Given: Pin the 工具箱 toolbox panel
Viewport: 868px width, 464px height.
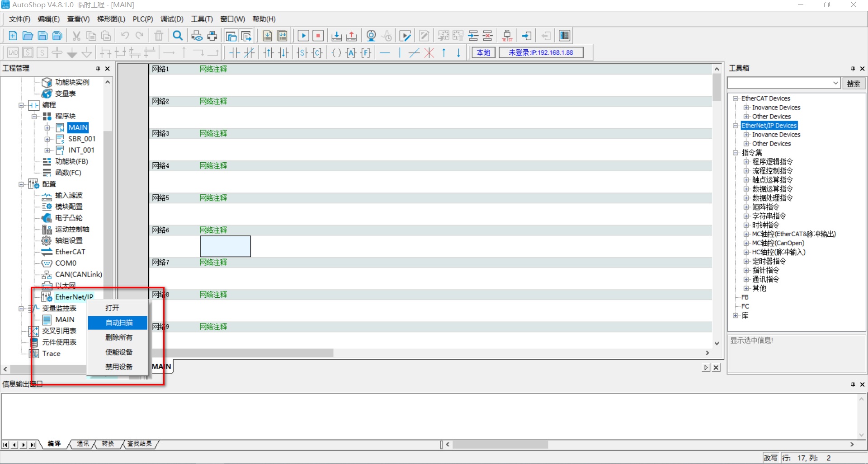Looking at the screenshot, I should point(853,69).
